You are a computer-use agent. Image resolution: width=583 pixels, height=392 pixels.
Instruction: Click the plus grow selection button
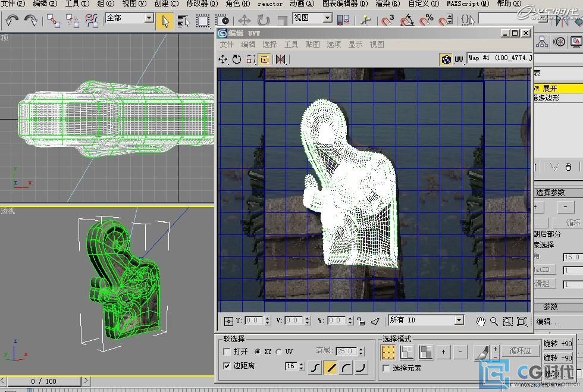coord(443,352)
